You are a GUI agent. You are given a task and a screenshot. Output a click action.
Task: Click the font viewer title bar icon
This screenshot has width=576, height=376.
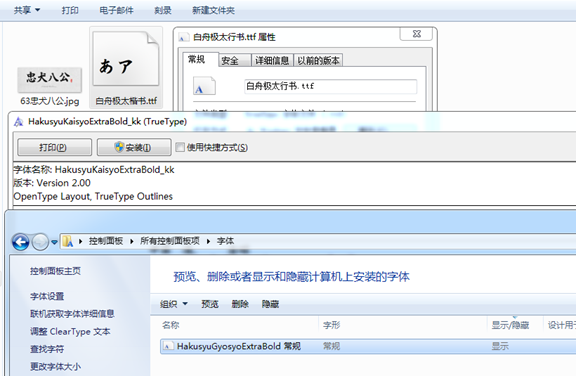coord(18,122)
